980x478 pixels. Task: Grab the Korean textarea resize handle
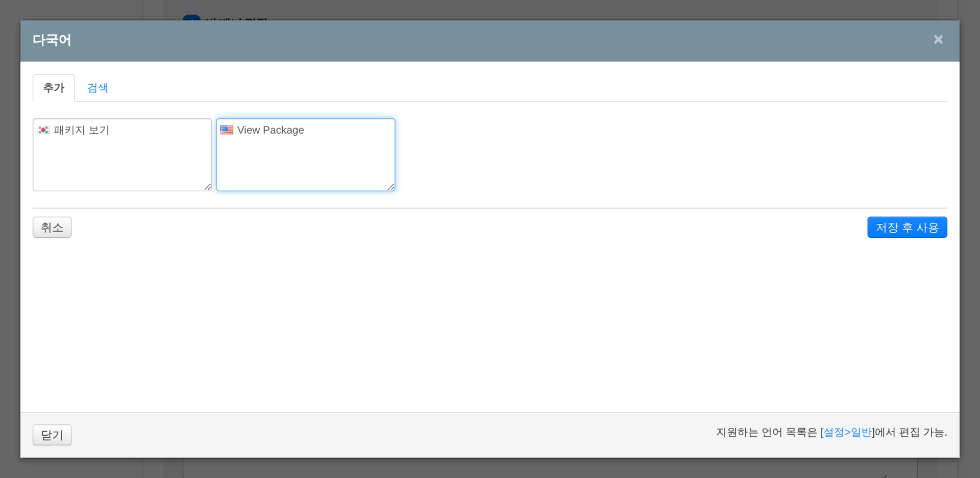(x=207, y=187)
